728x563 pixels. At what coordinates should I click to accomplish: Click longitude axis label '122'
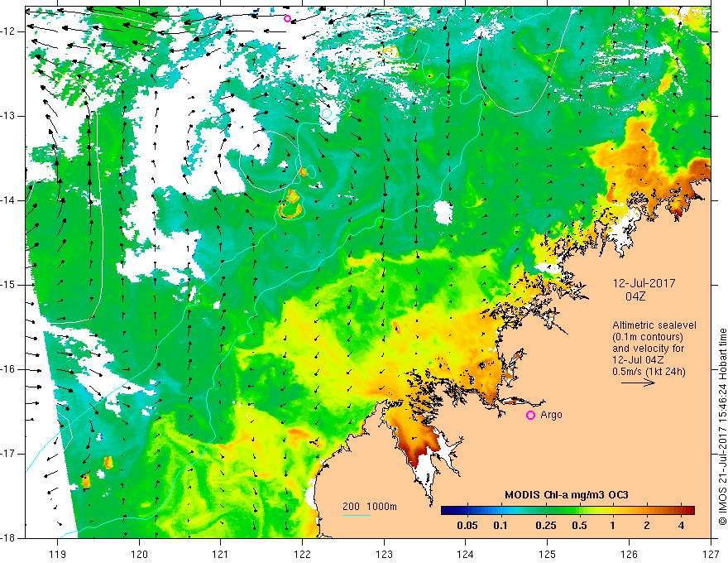point(302,554)
